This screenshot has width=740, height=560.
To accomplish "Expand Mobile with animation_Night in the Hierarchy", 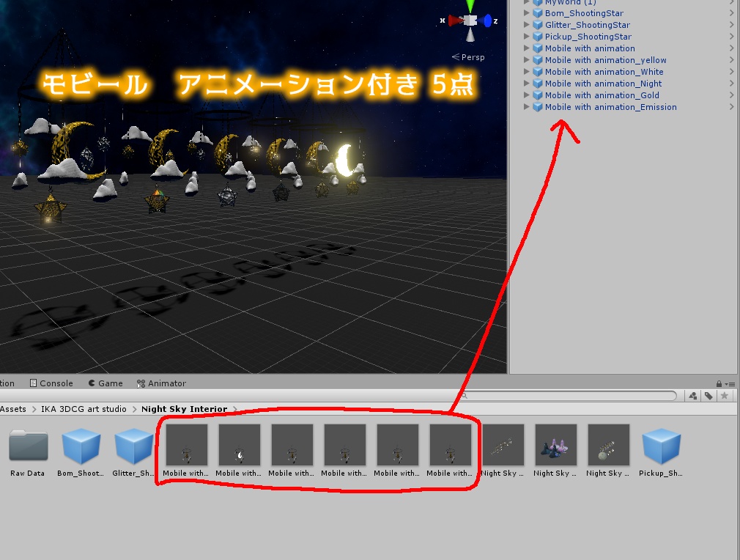I will pyautogui.click(x=526, y=83).
